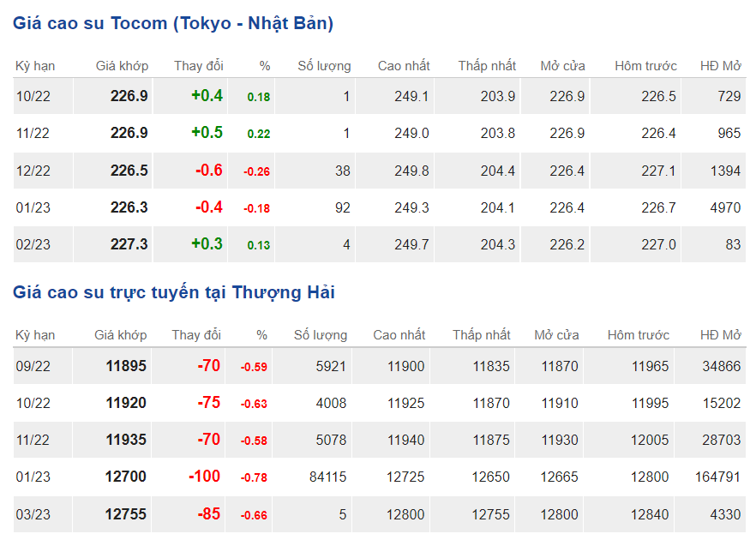The height and width of the screenshot is (540, 756).
Task: Click the HĐ Mở header in Tocom table
Action: click(x=720, y=66)
